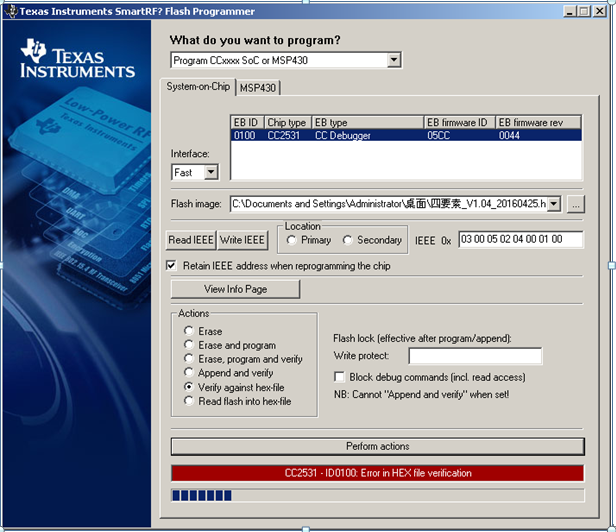Screen dimensions: 616x532
Task: Select the Erase action
Action: [x=189, y=331]
